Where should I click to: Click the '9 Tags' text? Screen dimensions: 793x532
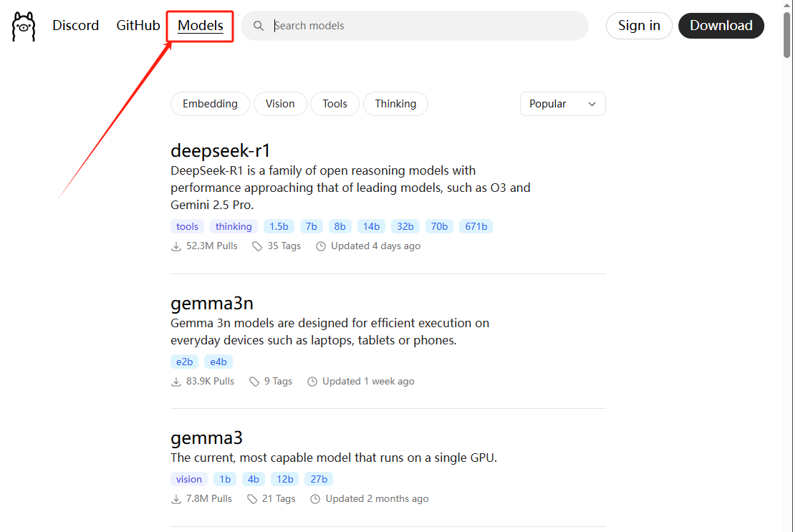278,382
